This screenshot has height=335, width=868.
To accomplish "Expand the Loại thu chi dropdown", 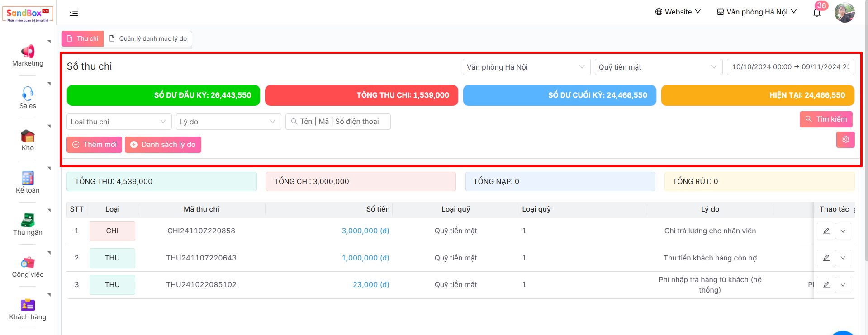I will (119, 122).
